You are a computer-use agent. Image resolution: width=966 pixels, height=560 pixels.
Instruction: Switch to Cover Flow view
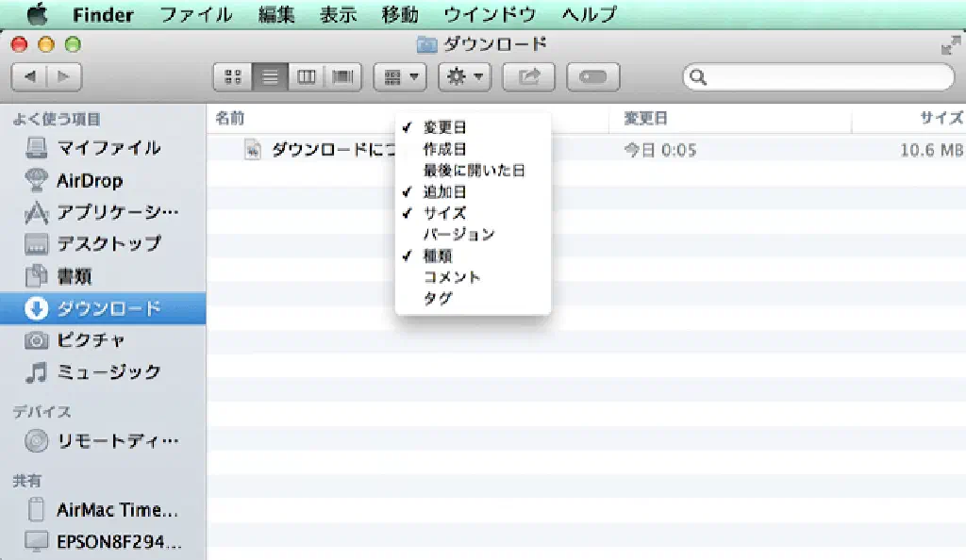[x=342, y=77]
